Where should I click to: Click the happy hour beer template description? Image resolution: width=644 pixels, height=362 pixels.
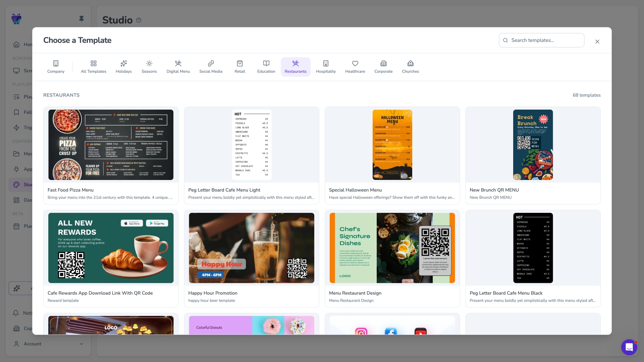coord(212,301)
